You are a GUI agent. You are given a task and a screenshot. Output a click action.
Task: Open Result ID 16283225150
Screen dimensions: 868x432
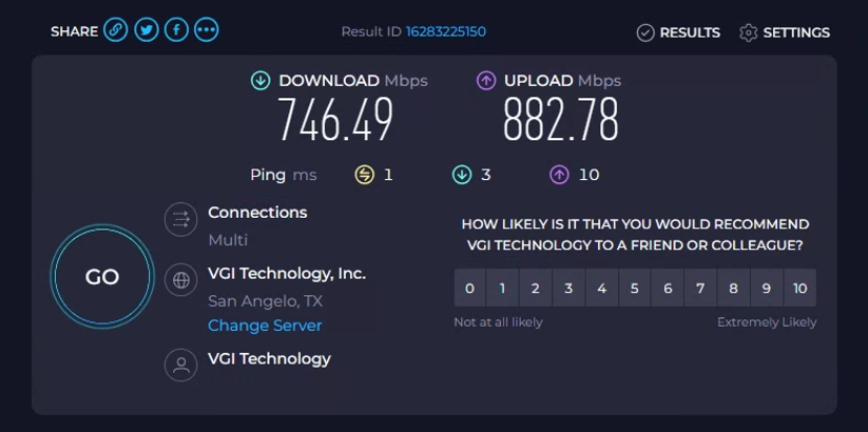point(445,31)
